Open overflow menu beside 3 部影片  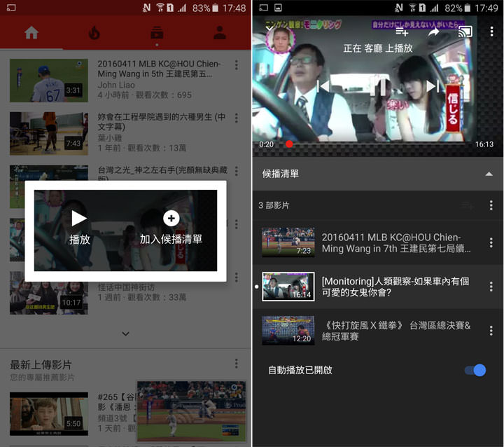coord(491,205)
